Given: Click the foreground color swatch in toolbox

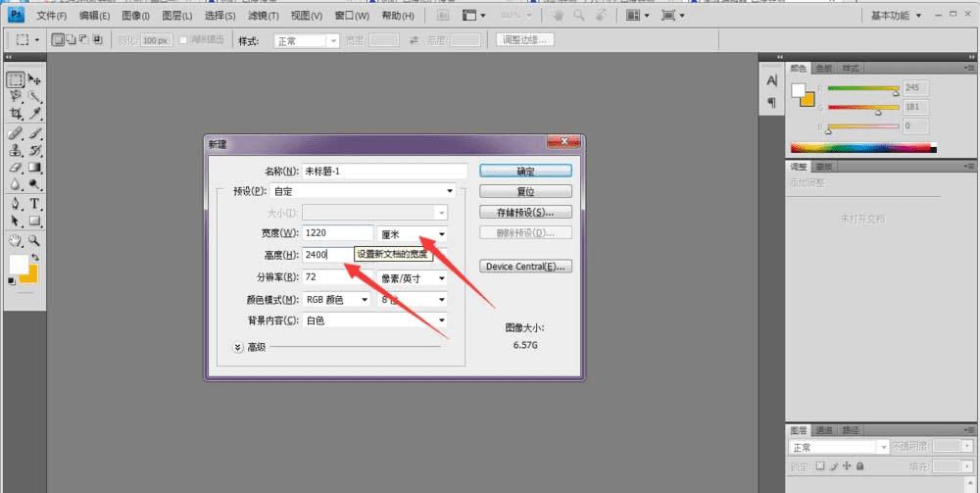Looking at the screenshot, I should (x=19, y=264).
